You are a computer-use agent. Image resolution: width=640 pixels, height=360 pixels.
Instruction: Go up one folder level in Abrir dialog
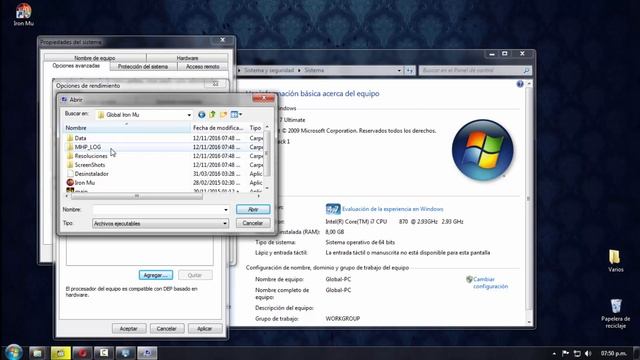click(x=212, y=115)
